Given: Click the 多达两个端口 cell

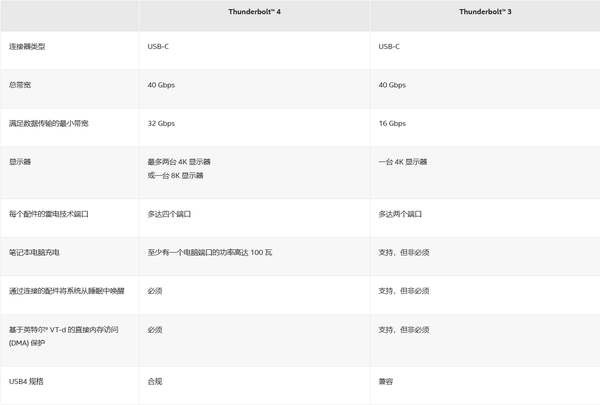Looking at the screenshot, I should click(400, 214).
